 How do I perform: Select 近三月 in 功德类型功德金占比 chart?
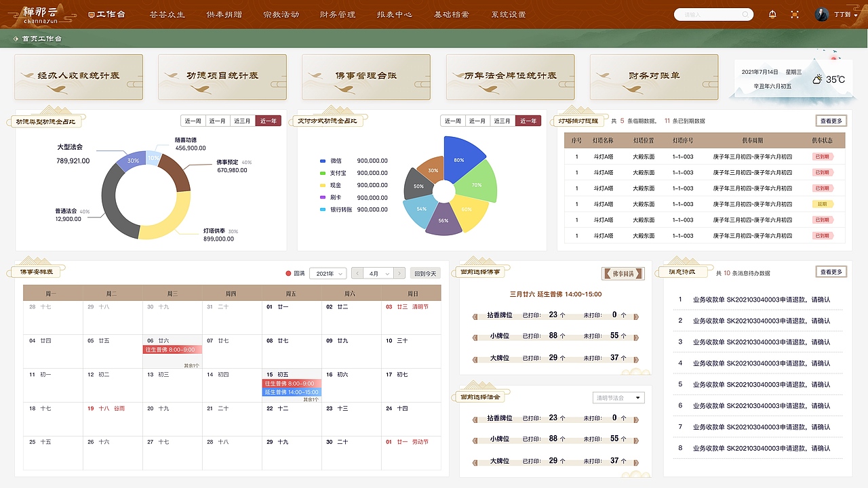pos(243,121)
